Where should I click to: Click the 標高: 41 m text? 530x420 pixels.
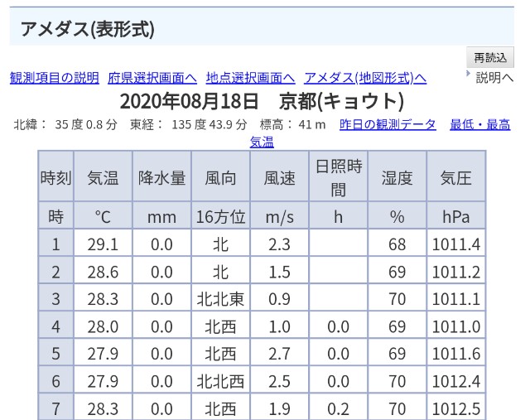[x=292, y=125]
